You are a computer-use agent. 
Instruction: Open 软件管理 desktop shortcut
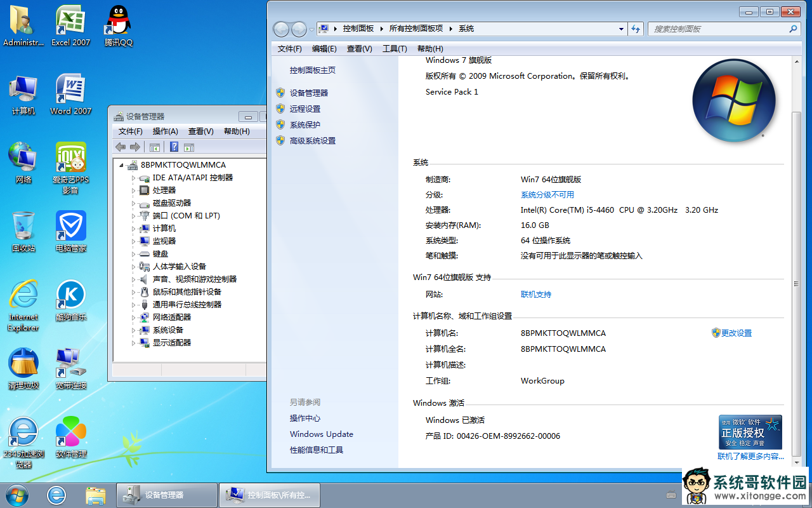pyautogui.click(x=70, y=438)
